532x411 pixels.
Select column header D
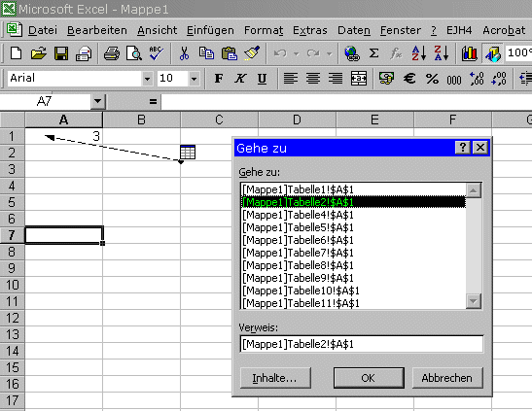[x=297, y=120]
